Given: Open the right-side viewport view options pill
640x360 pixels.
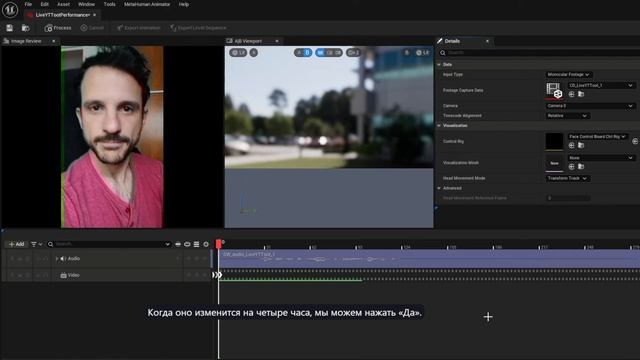Looking at the screenshot, I should click(423, 53).
